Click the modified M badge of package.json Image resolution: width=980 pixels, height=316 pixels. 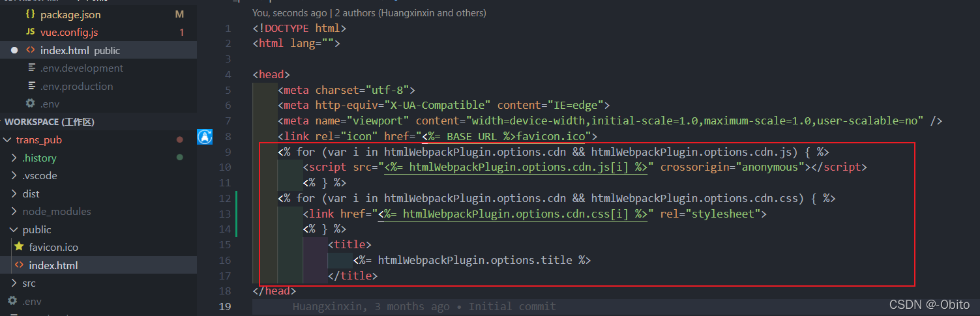(179, 14)
